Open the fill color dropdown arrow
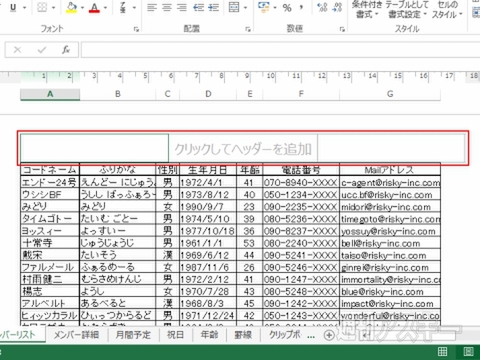Screen dimensions: 480x360 pos(82,8)
